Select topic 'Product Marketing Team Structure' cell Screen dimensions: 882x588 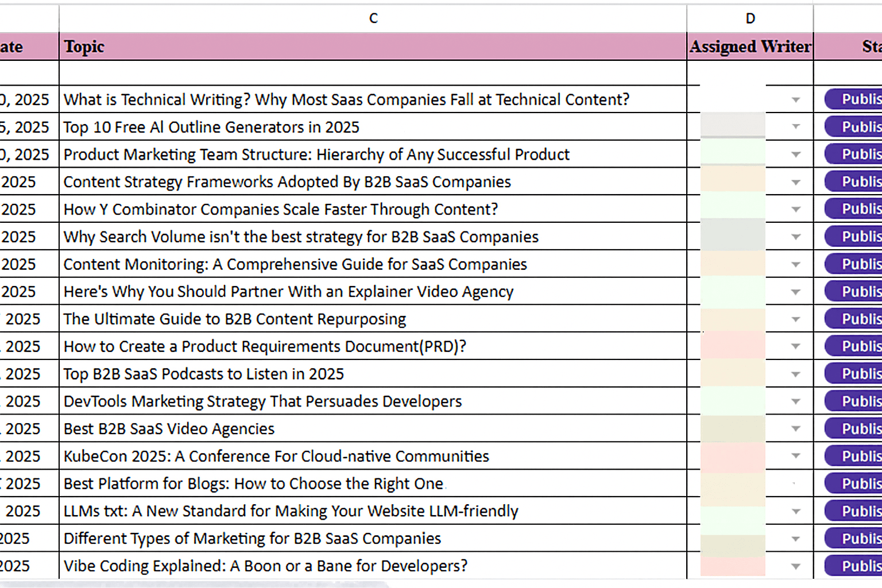coord(373,154)
